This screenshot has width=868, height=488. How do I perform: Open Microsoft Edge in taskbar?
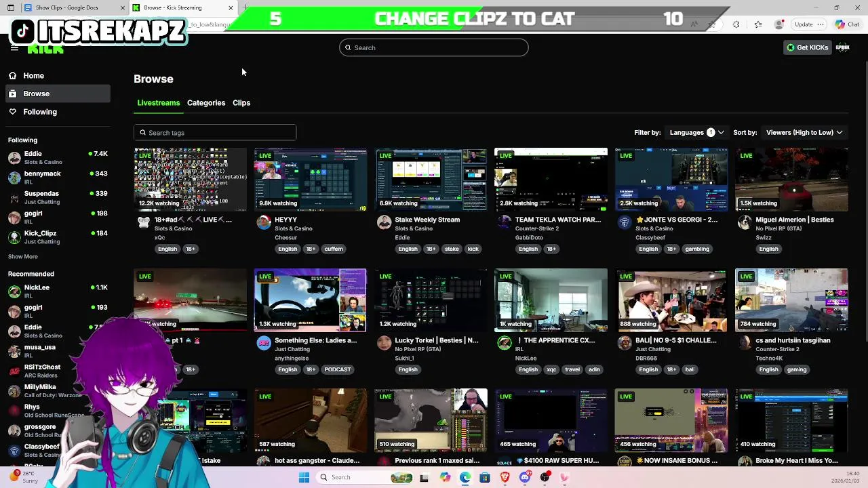(x=465, y=477)
